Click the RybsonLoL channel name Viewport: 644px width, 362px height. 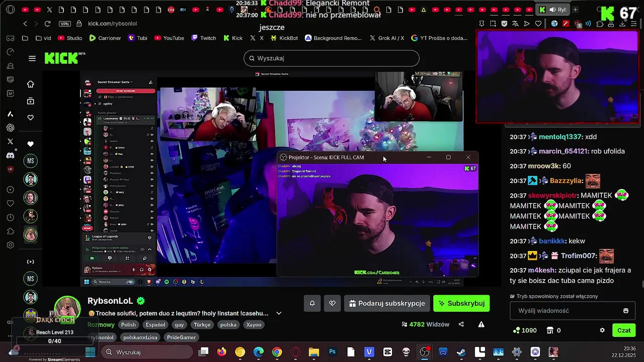click(110, 301)
